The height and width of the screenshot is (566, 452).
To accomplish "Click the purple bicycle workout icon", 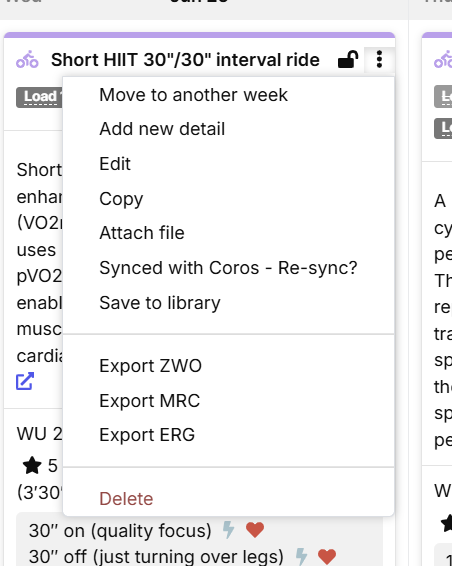I will point(27,59).
